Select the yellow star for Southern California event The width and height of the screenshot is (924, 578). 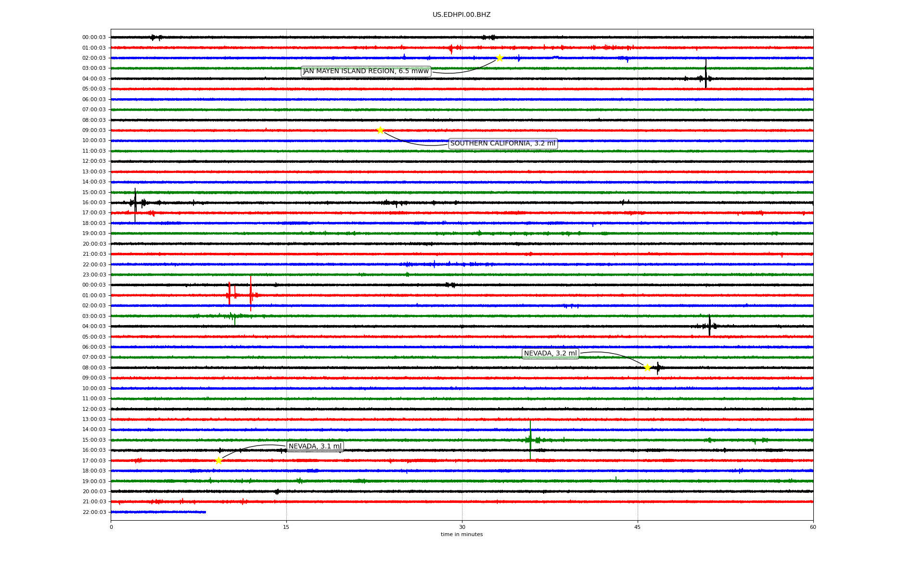tap(380, 130)
